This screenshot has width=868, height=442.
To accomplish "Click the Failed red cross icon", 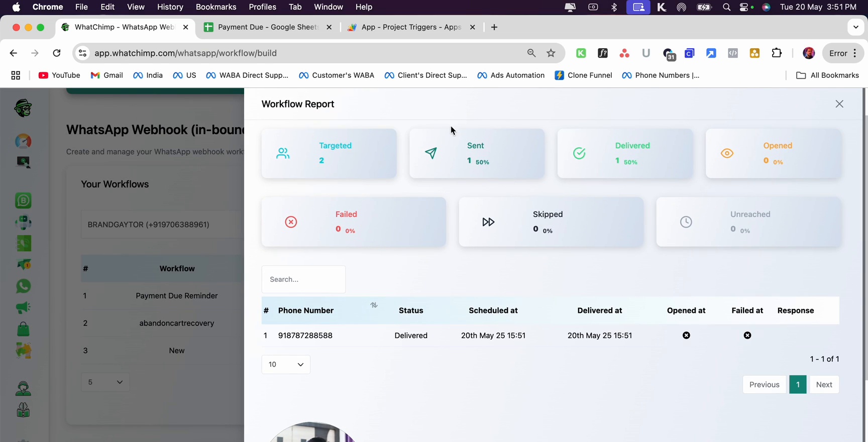I will [291, 222].
